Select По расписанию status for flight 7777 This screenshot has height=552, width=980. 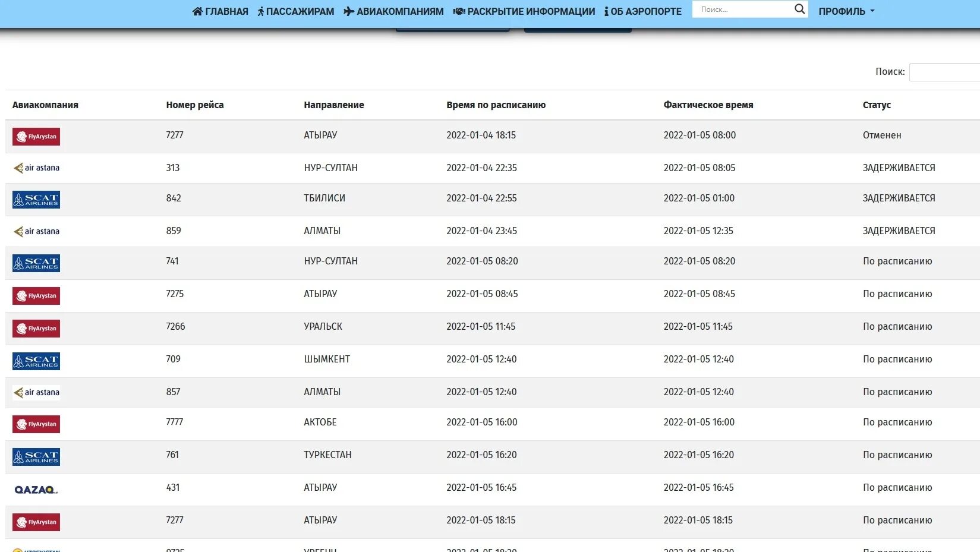pos(897,422)
